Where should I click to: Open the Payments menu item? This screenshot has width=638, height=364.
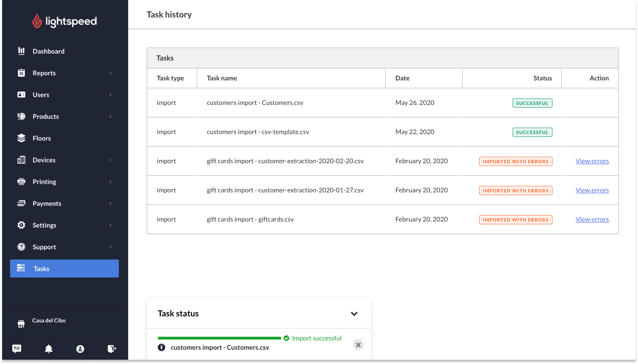[64, 203]
